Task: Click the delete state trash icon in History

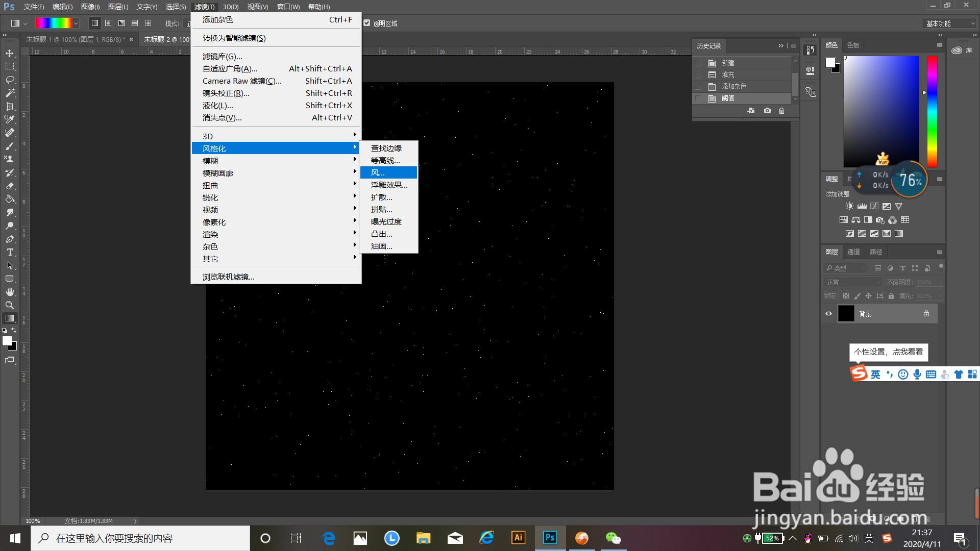Action: coord(781,111)
